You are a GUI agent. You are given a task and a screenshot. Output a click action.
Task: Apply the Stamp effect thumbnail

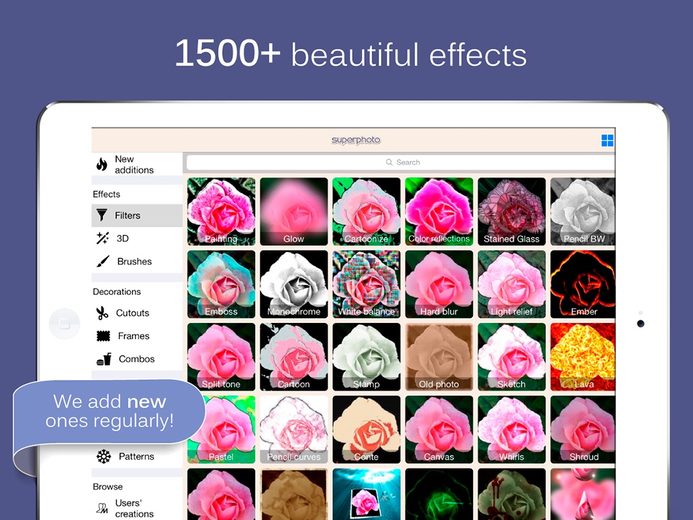pos(366,357)
